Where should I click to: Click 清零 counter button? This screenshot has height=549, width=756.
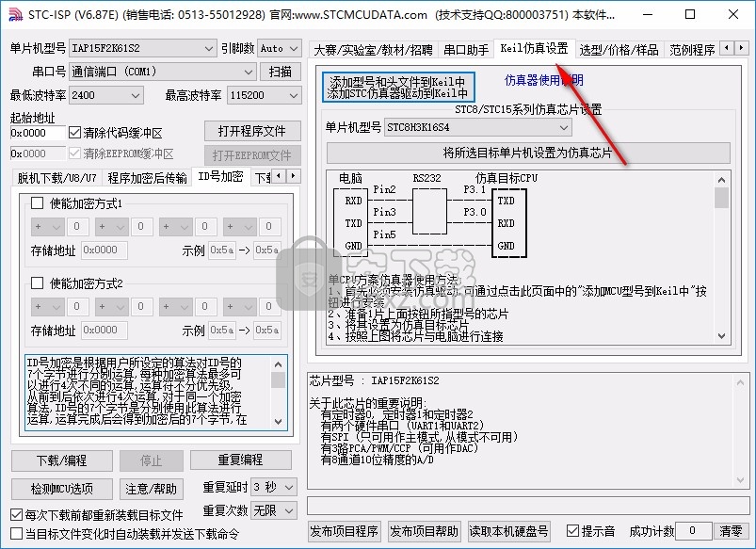tap(731, 531)
